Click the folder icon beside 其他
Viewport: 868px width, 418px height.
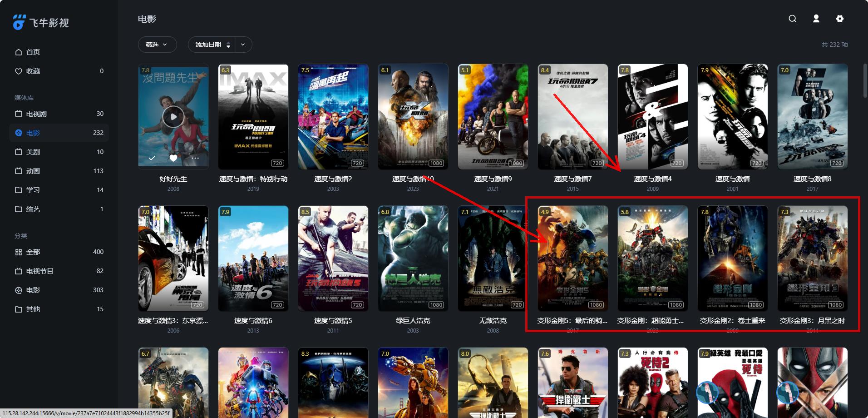[19, 309]
